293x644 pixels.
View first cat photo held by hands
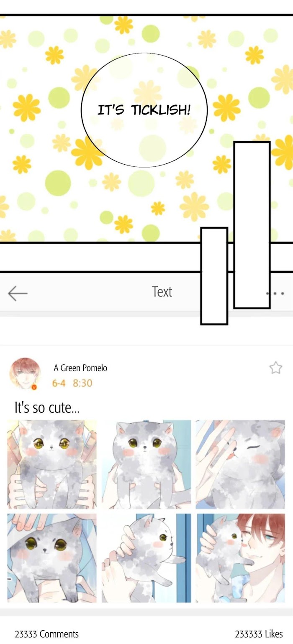tap(52, 464)
